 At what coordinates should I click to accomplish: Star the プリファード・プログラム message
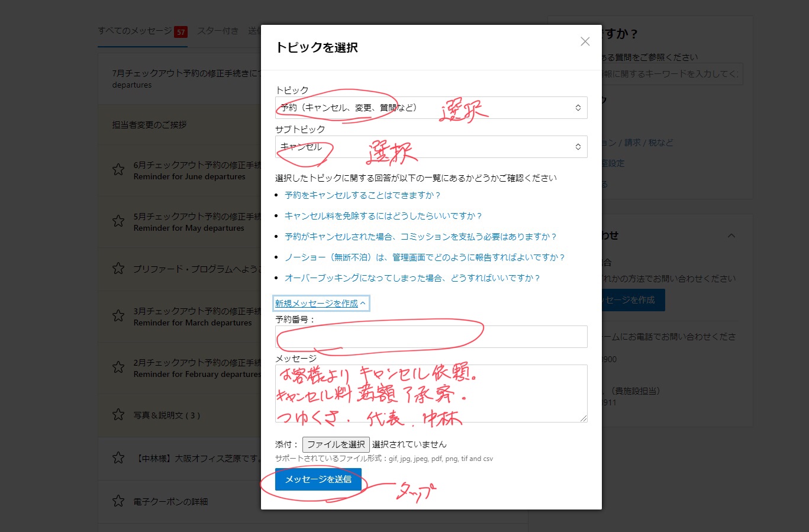[x=118, y=269]
